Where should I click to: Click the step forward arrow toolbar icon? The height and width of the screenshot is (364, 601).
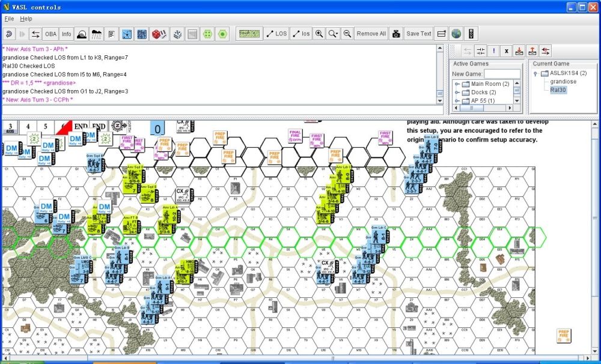pos(22,34)
